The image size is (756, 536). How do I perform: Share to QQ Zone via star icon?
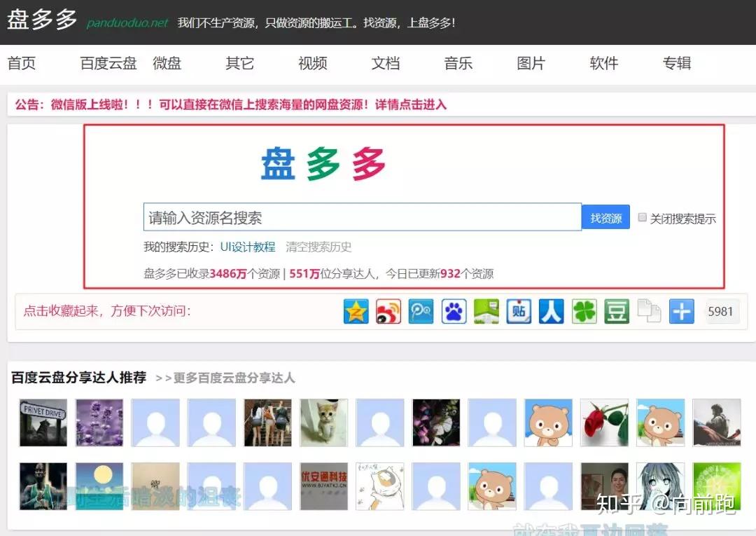356,311
